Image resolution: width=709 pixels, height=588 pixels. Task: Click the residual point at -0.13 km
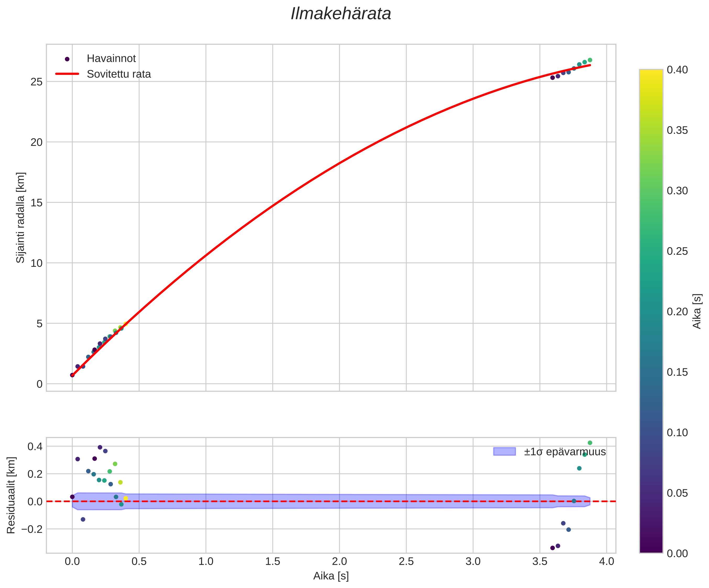coord(83,519)
